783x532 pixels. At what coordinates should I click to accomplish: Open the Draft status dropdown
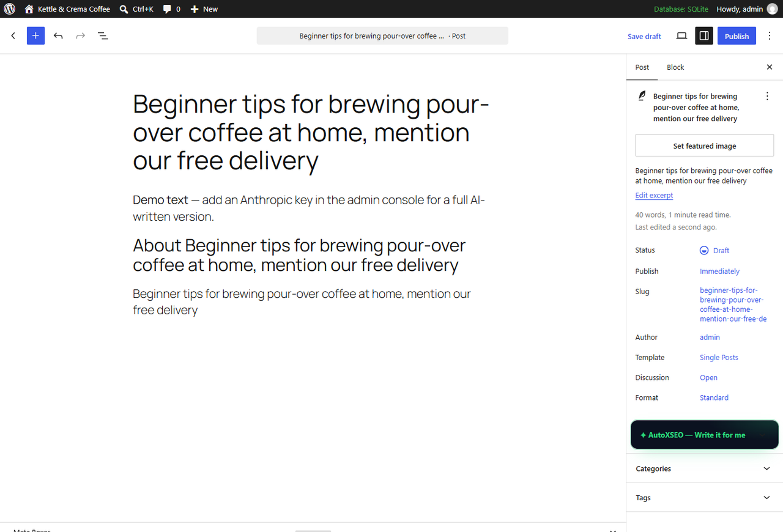[714, 251]
